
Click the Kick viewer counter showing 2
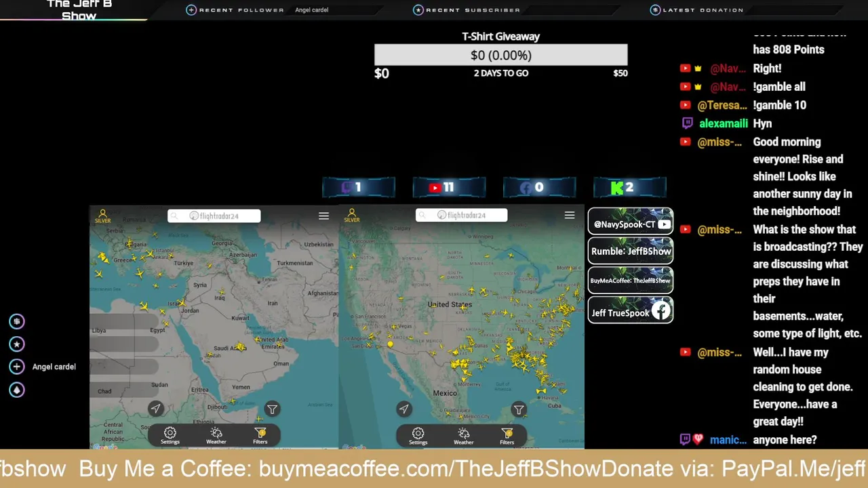(x=630, y=188)
